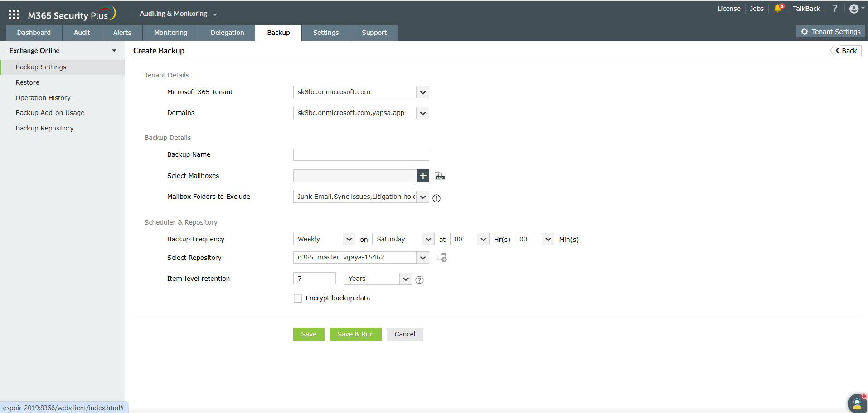Open the help question mark icon
Viewport: 868px width, 413px height.
click(835, 8)
